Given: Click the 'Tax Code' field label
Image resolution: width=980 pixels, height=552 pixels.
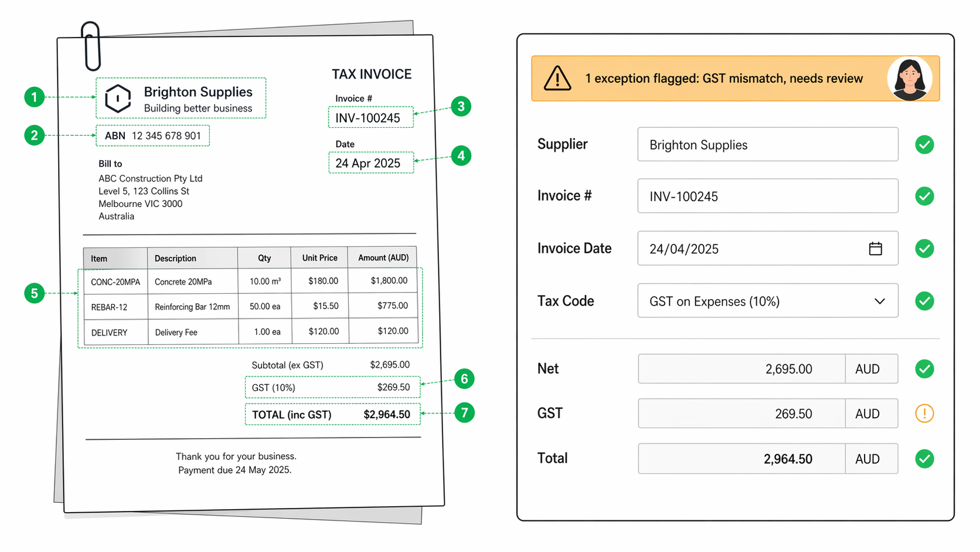Looking at the screenshot, I should pyautogui.click(x=566, y=301).
